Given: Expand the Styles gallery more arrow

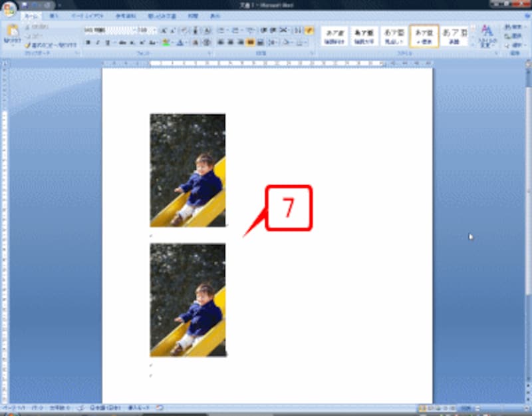Looking at the screenshot, I should tap(473, 44).
